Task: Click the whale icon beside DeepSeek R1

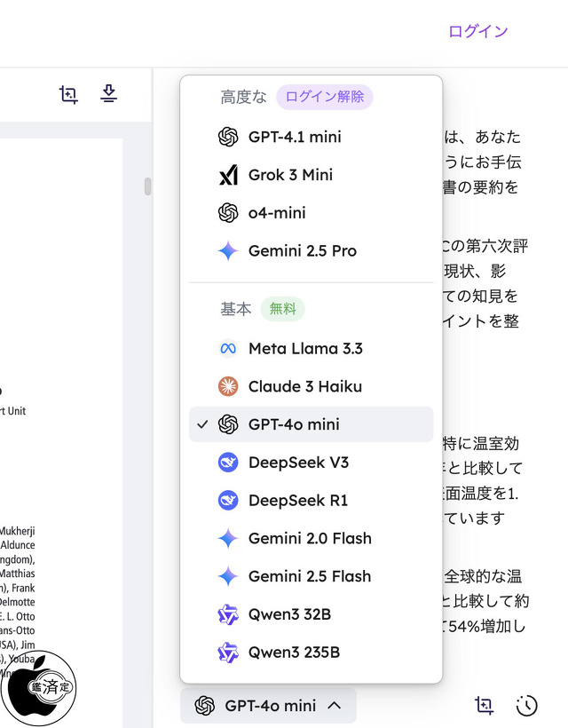Action: pos(228,501)
